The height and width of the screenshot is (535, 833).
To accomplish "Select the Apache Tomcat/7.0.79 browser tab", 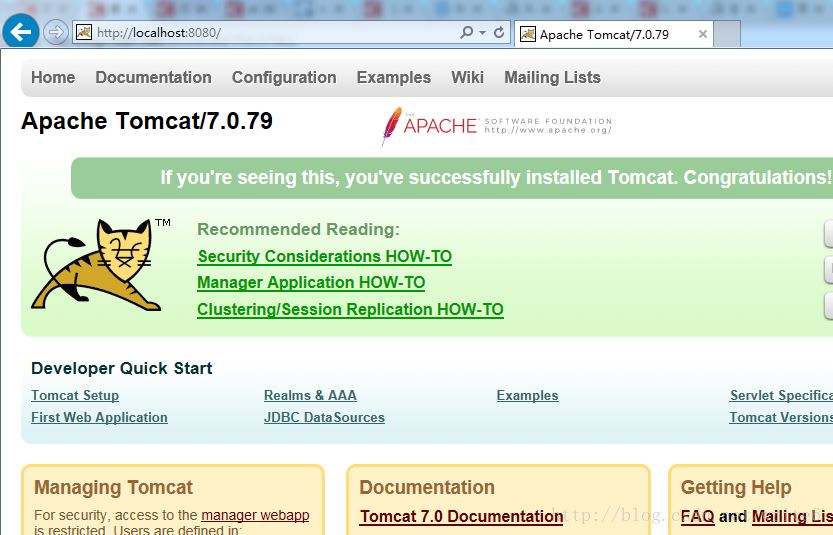I will [x=604, y=34].
